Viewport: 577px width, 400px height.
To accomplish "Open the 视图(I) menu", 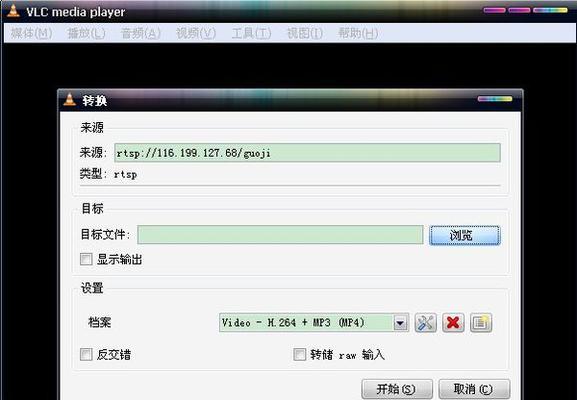I will (305, 33).
